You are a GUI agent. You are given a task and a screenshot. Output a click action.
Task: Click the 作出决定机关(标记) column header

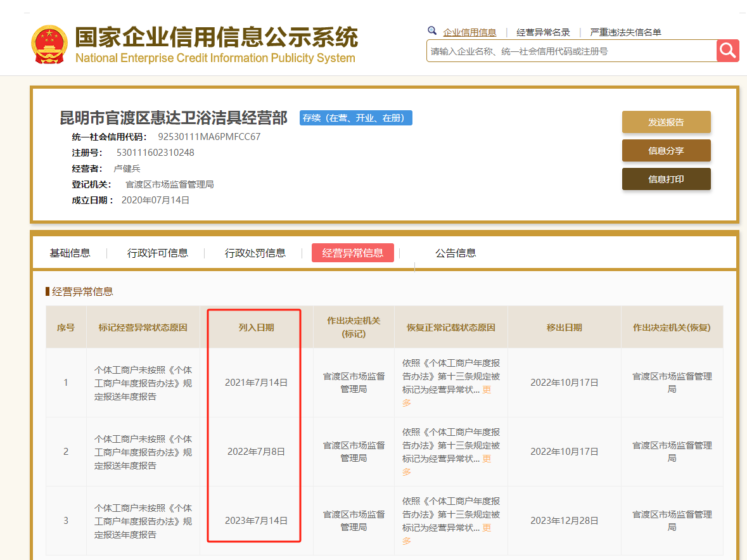pos(354,327)
